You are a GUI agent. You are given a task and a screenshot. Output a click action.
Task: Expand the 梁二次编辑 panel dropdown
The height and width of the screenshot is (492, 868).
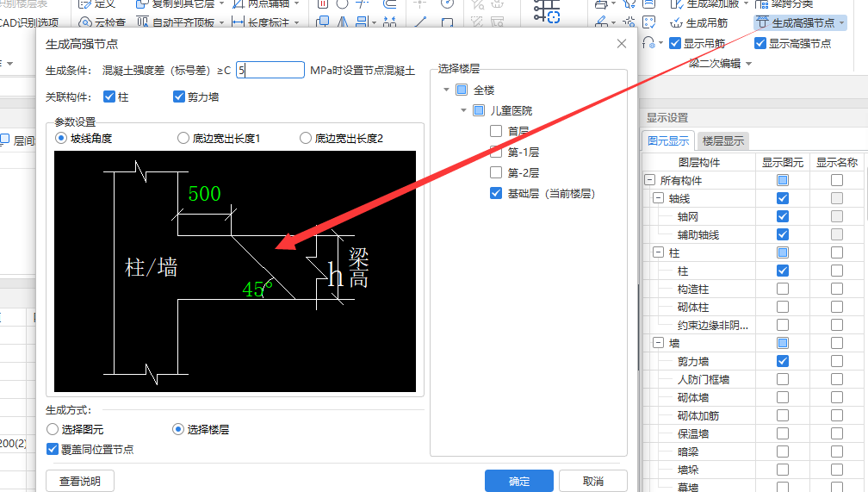coord(749,64)
